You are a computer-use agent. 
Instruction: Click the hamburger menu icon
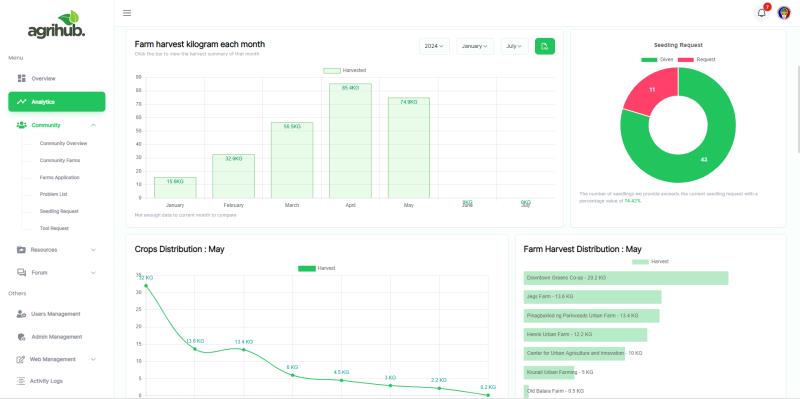[x=127, y=13]
